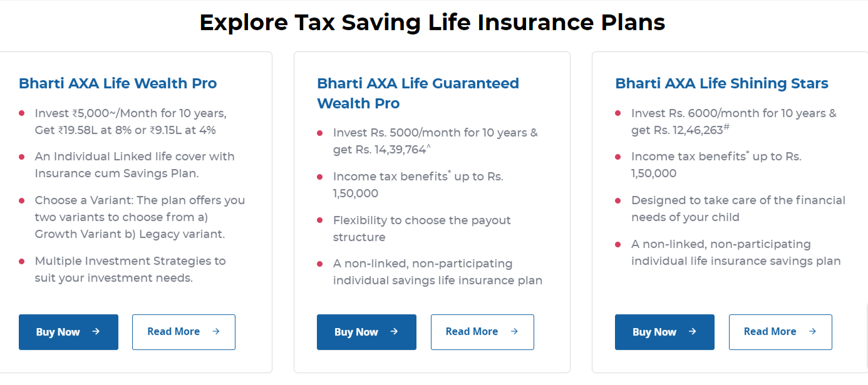This screenshot has width=868, height=385.
Task: Click arrow icon in Guaranteed Wealth Pro's Buy Now
Action: click(394, 332)
